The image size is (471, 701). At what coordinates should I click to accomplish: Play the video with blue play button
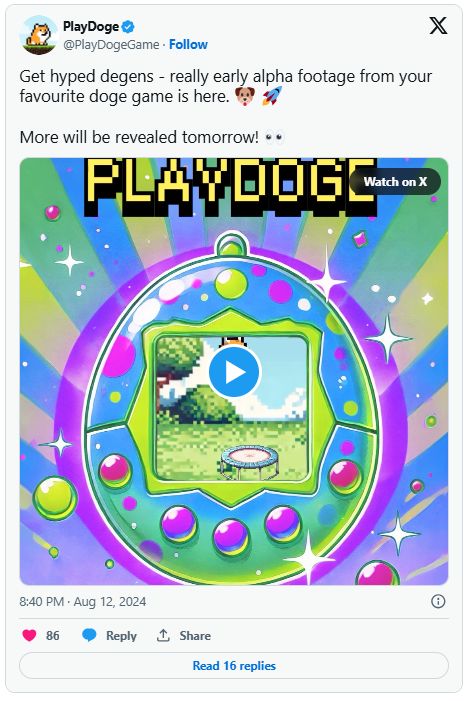pos(234,372)
